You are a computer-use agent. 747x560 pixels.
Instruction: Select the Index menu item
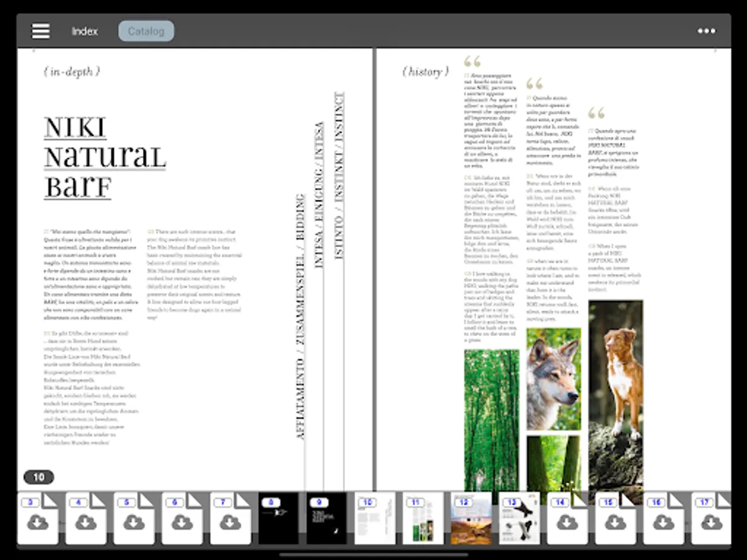point(86,30)
